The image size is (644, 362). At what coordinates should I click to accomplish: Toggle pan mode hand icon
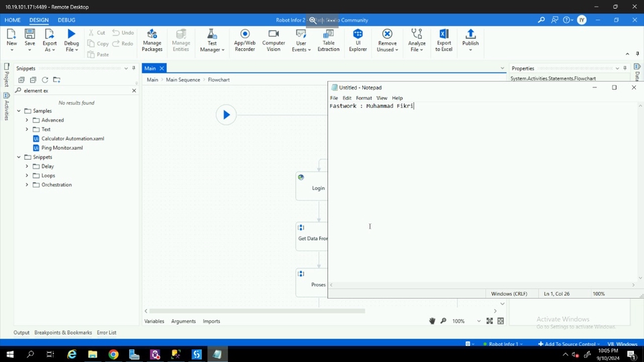coord(432,321)
